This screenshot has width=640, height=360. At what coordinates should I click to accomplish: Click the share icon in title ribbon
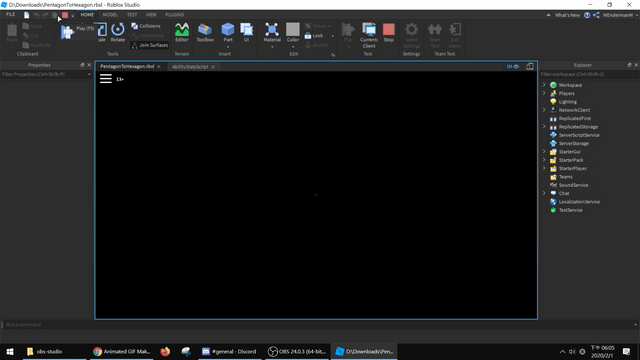pyautogui.click(x=596, y=15)
